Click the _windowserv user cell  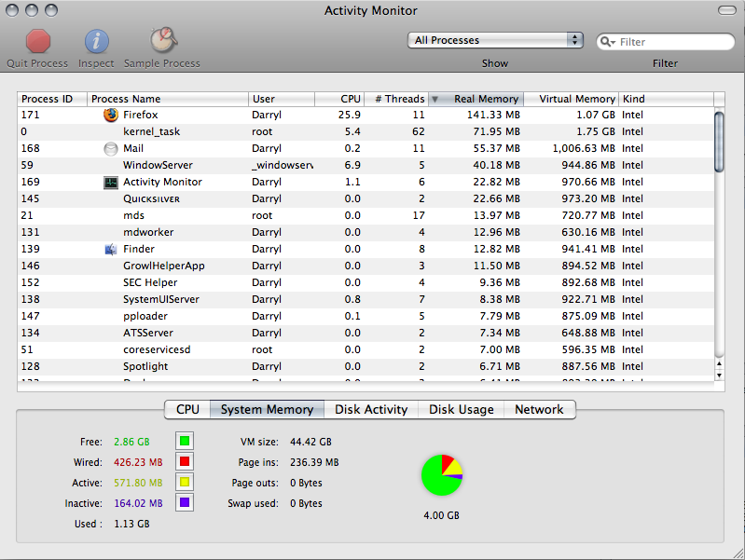(283, 165)
